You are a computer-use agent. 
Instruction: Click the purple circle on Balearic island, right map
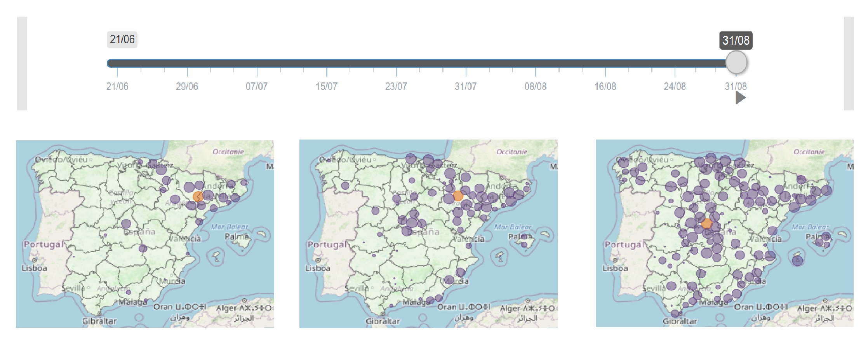[797, 260]
